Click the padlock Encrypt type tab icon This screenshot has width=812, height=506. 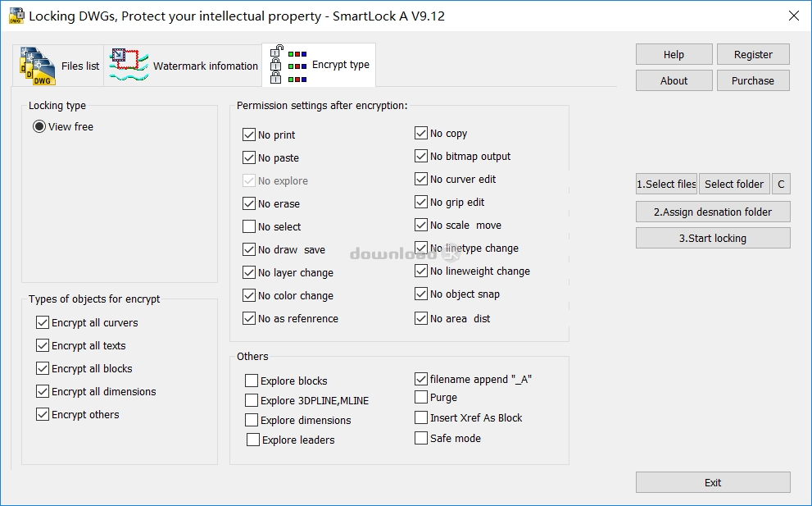288,65
